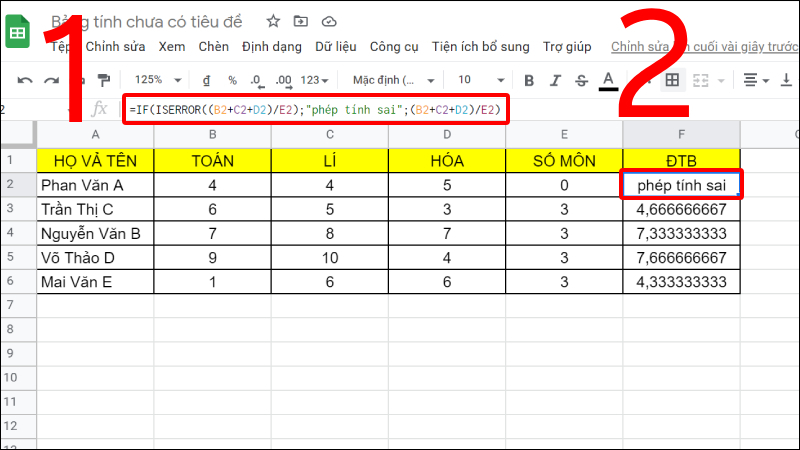Format as currency with đ icon

[206, 80]
